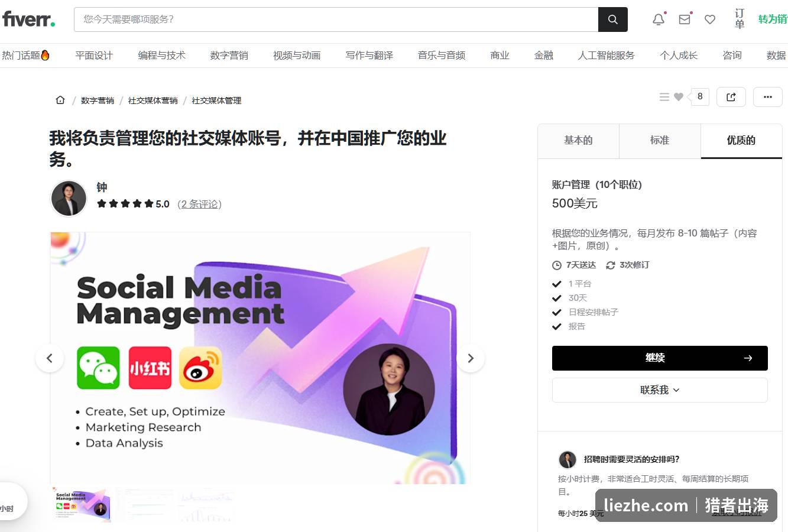Click the 小时 floating bubble at bottom left
Image resolution: width=788 pixels, height=532 pixels.
[9, 502]
